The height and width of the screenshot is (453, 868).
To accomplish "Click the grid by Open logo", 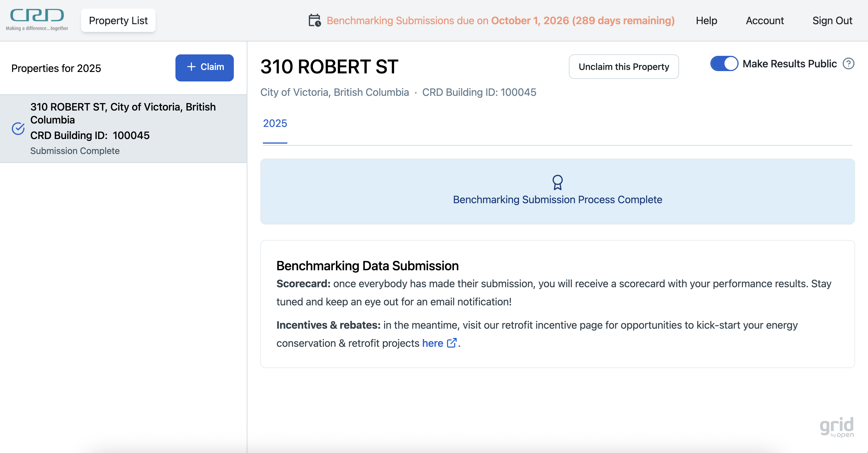I will point(837,427).
